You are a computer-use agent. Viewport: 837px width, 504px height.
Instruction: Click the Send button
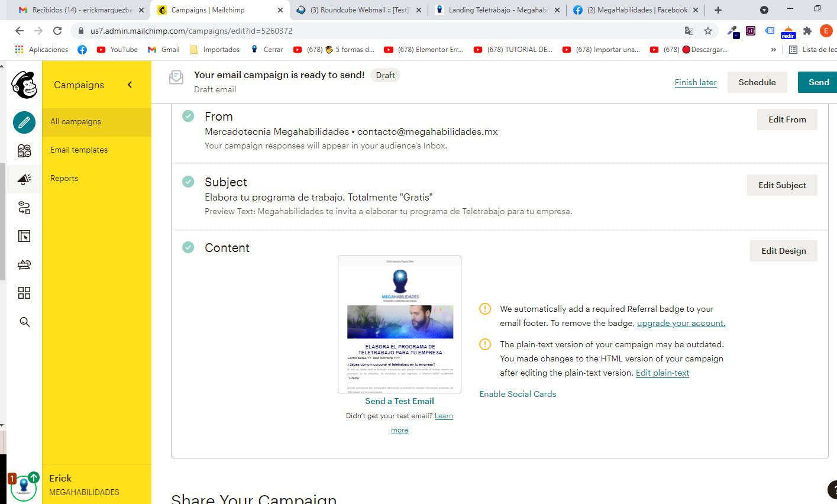point(818,82)
